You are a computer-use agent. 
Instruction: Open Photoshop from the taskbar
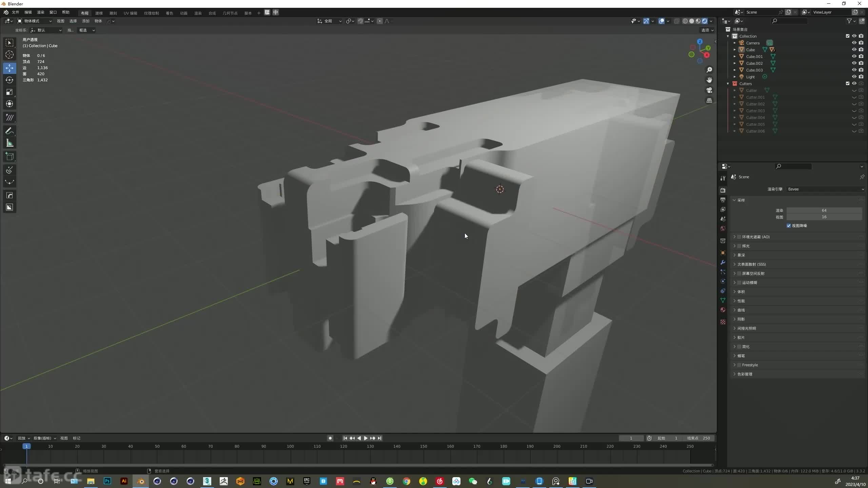tap(107, 481)
